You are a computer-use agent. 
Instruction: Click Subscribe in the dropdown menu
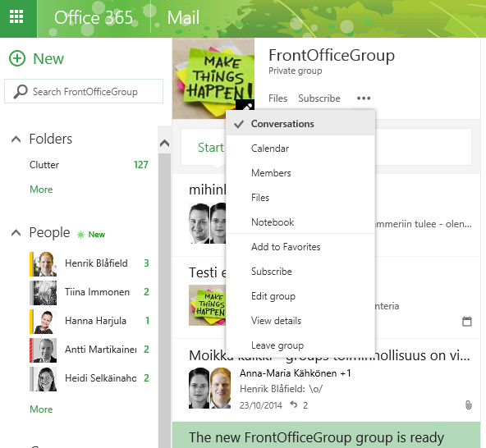pos(300,272)
